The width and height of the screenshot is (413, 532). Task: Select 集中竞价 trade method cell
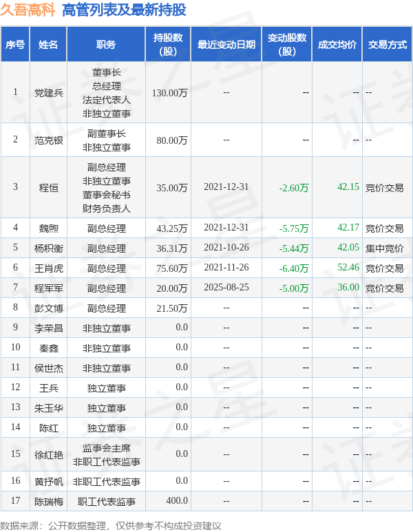385,248
